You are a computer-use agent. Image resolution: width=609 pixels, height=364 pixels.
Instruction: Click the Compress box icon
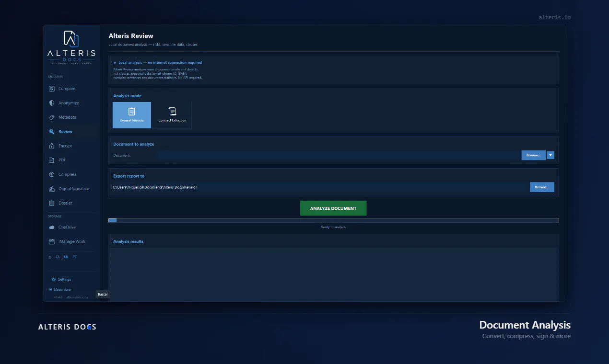click(52, 174)
